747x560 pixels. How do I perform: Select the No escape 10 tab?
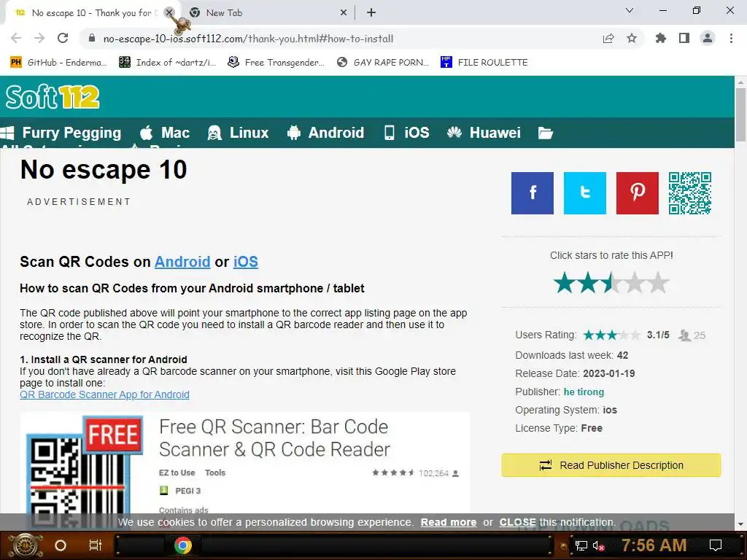tap(90, 13)
